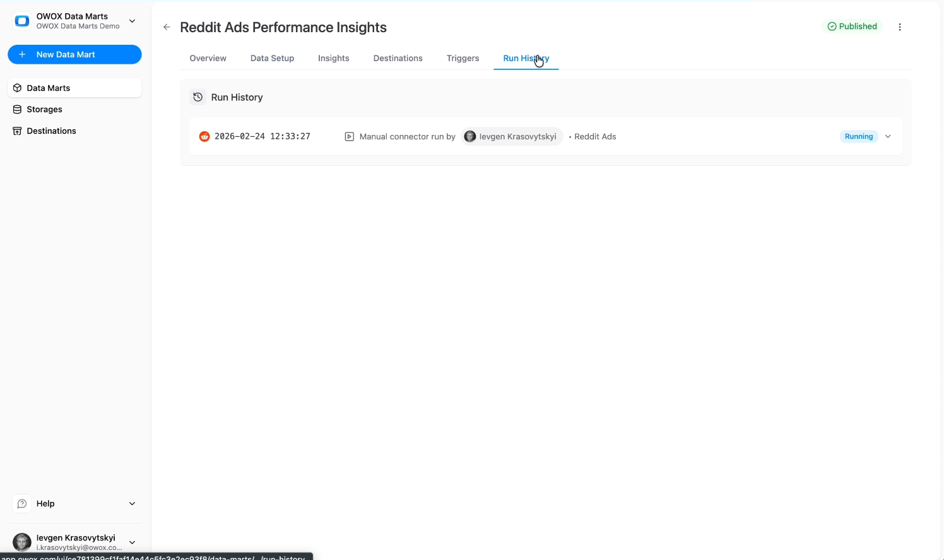Collapse the Help section chevron
Screen dimensions: 944x560
click(132, 503)
